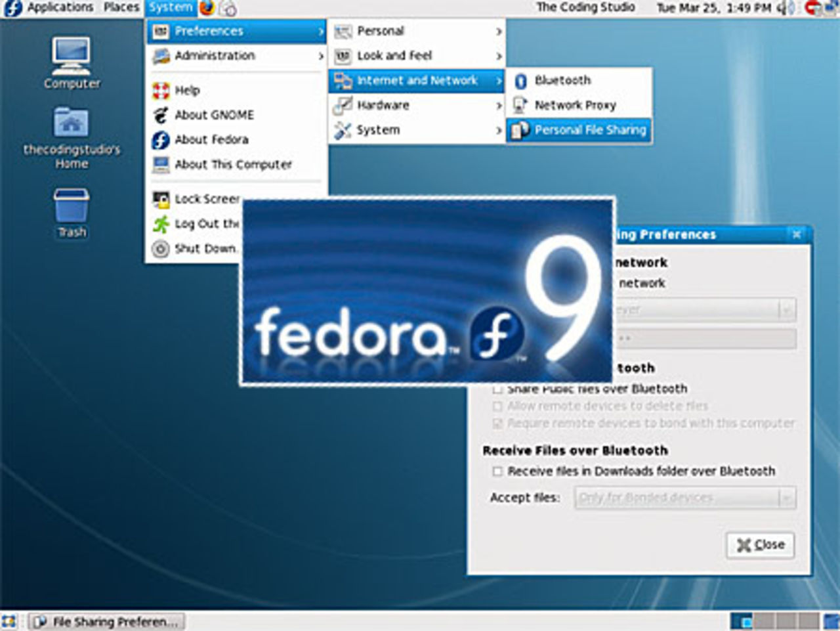
Task: Switch to the second workspace in switcher
Action: point(764,620)
